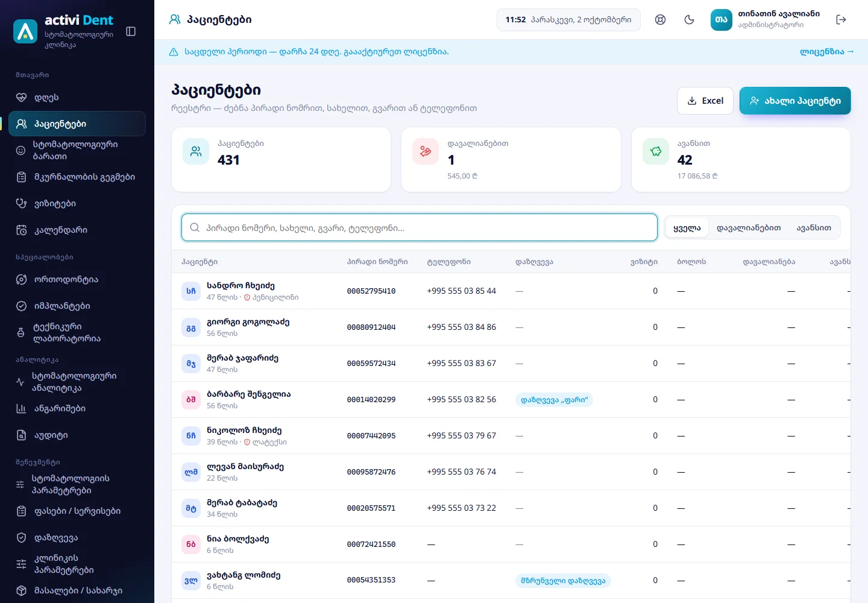Click the logout icon in header
868x603 pixels.
(841, 20)
